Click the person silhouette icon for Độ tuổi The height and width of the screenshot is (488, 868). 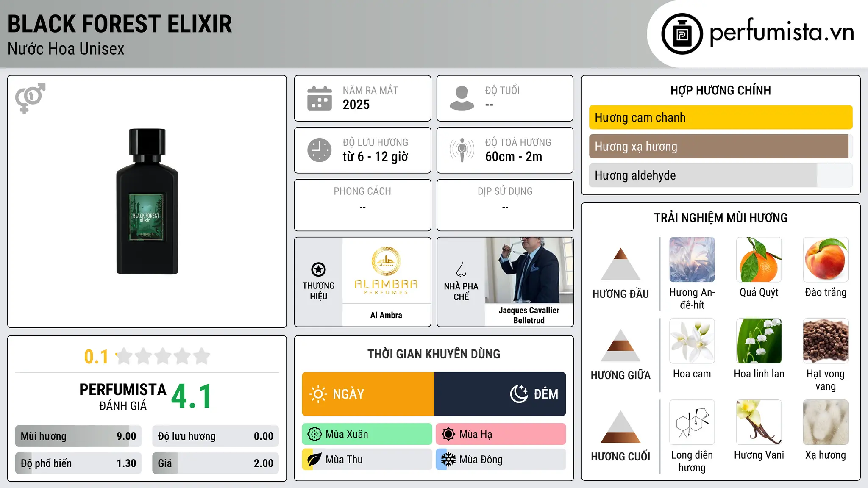(x=462, y=98)
